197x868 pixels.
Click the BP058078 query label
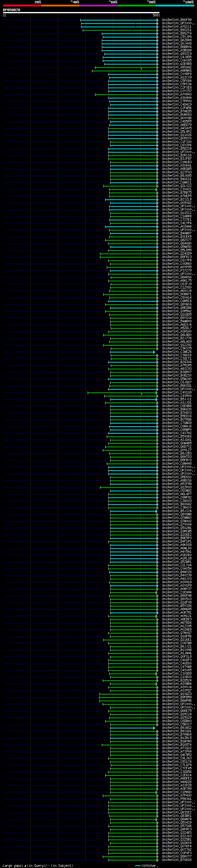pos(11,10)
